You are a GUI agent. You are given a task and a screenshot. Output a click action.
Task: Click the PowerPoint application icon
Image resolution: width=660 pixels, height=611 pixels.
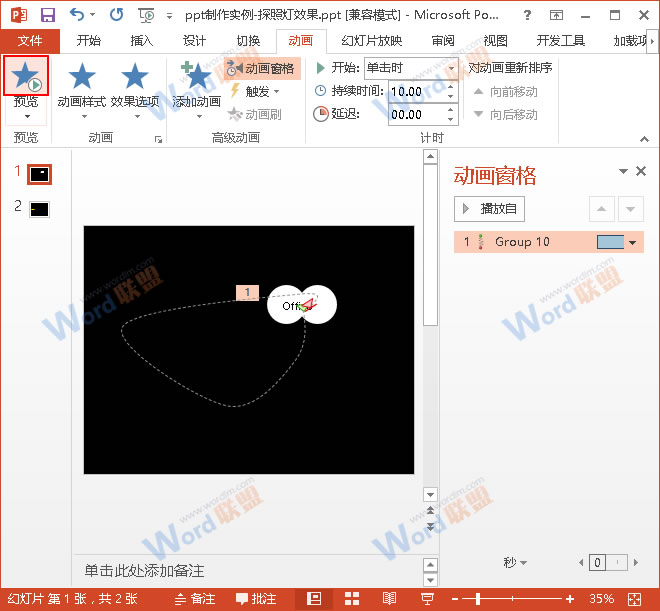pos(19,15)
